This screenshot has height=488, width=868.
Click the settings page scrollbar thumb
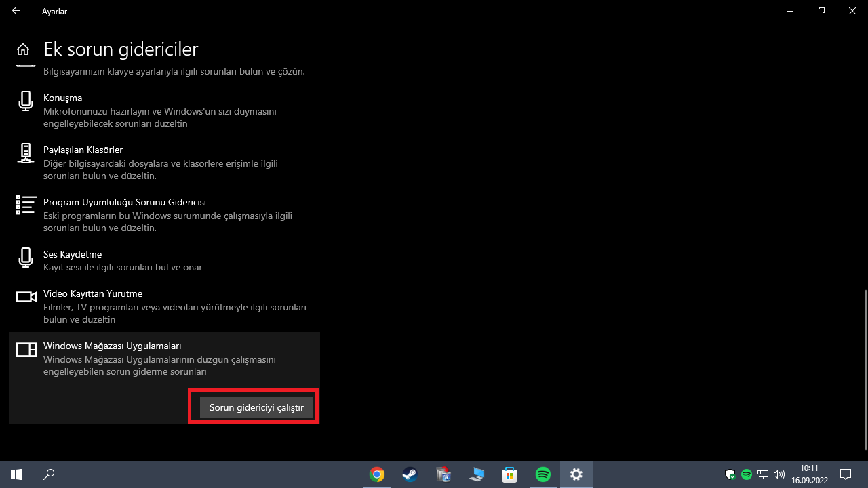[x=865, y=369]
